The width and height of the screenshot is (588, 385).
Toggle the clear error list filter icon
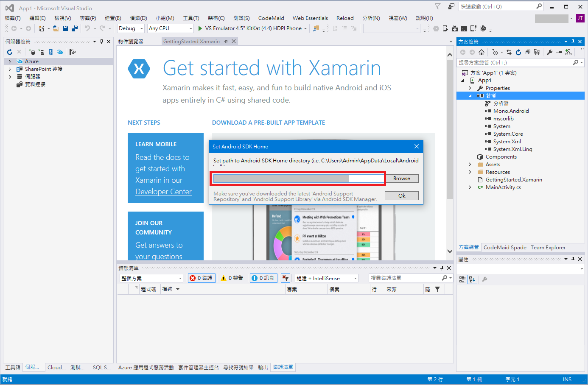(285, 278)
